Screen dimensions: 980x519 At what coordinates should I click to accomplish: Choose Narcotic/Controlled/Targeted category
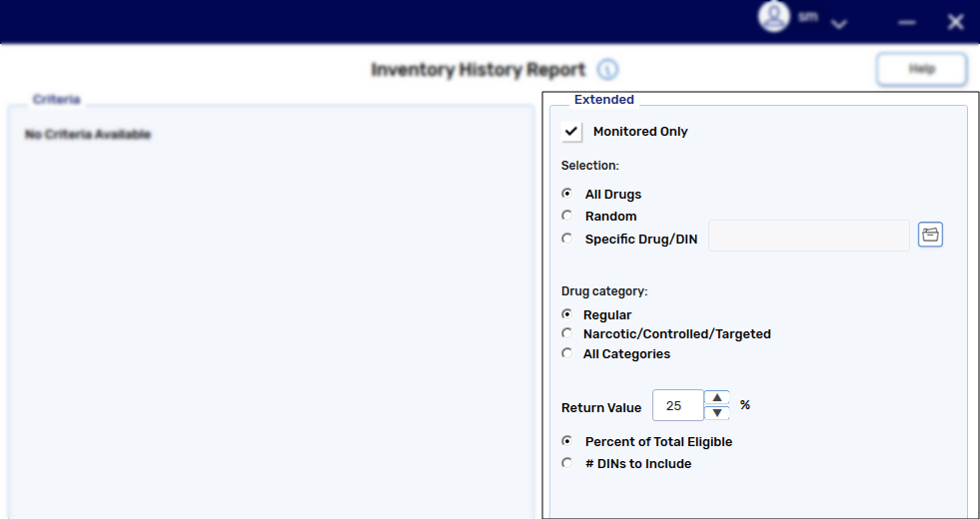pyautogui.click(x=567, y=333)
